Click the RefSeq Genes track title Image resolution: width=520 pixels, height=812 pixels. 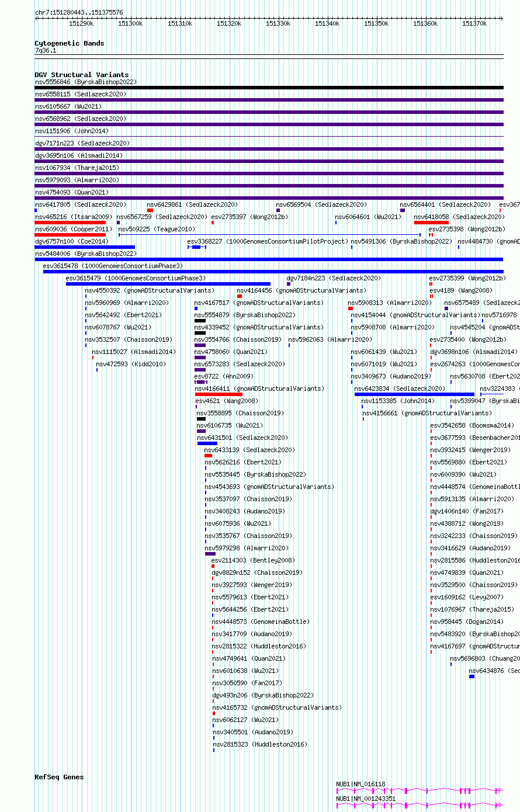point(59,777)
